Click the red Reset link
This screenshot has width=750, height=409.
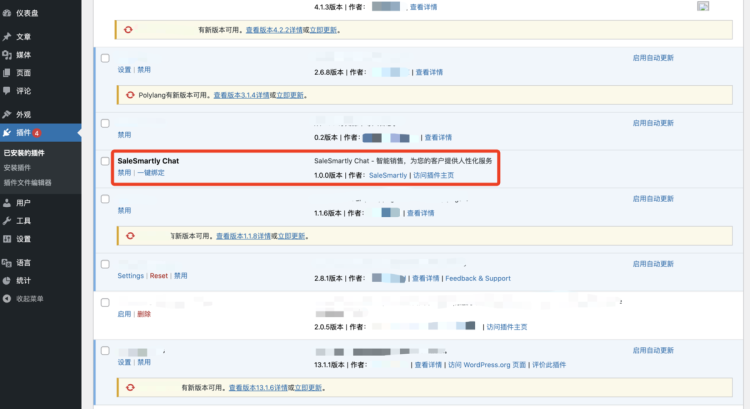coord(159,276)
